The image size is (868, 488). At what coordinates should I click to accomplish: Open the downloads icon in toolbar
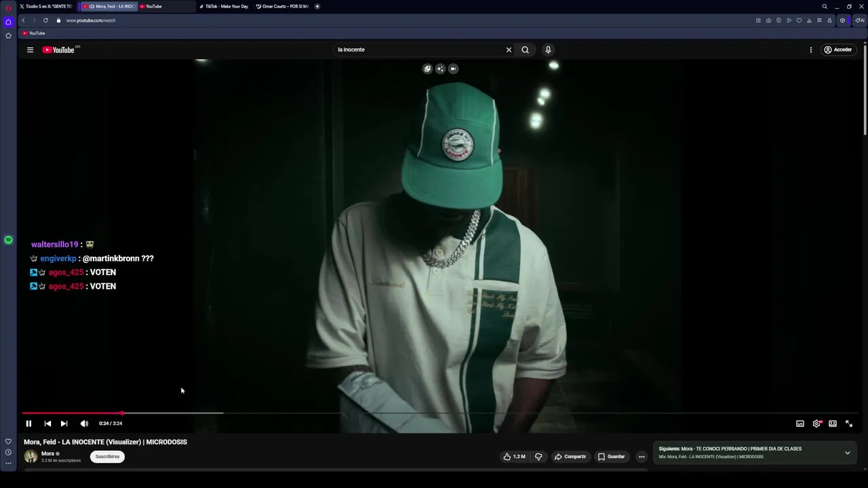pos(809,20)
